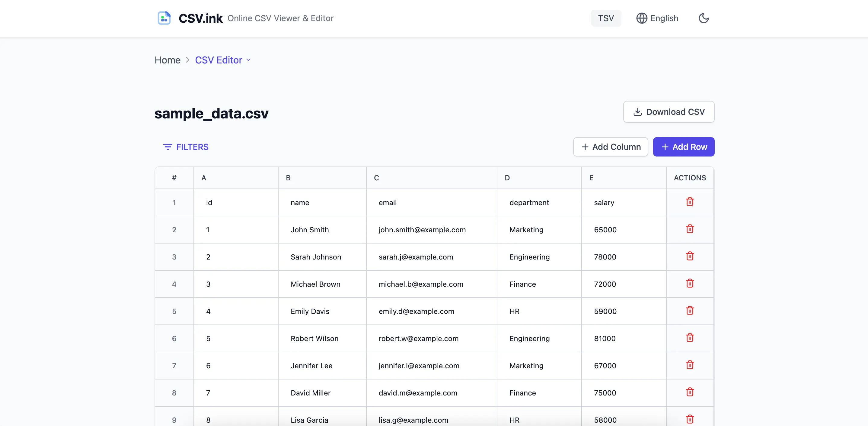The width and height of the screenshot is (868, 426).
Task: Toggle dark mode with moon icon
Action: point(704,18)
